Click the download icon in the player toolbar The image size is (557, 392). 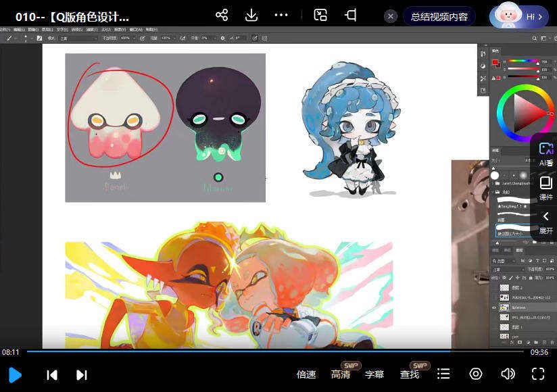pos(251,14)
